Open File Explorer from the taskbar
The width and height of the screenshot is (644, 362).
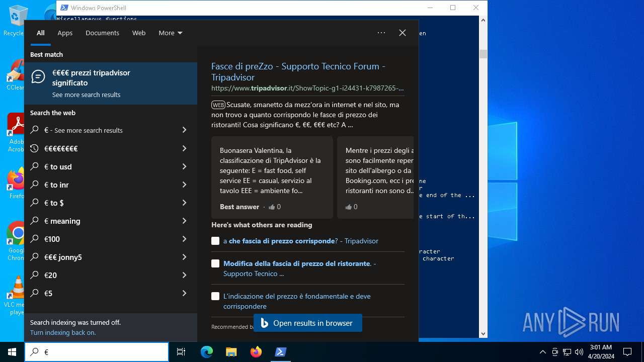231,352
